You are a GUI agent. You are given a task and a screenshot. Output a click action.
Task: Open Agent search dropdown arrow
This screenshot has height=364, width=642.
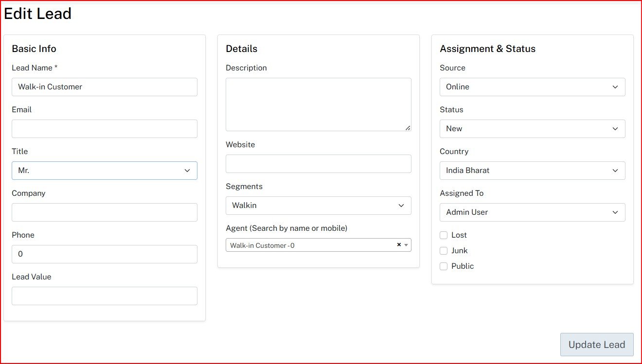[x=406, y=245]
